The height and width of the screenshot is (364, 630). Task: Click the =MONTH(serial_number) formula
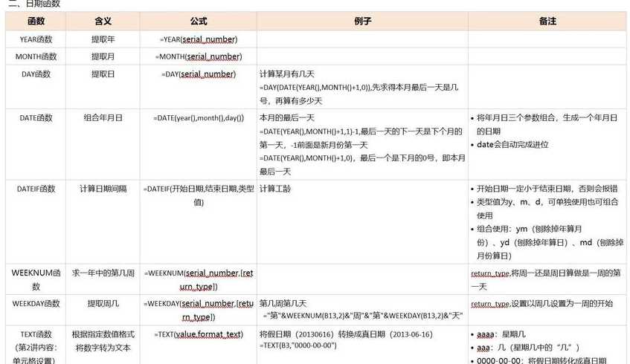point(199,56)
